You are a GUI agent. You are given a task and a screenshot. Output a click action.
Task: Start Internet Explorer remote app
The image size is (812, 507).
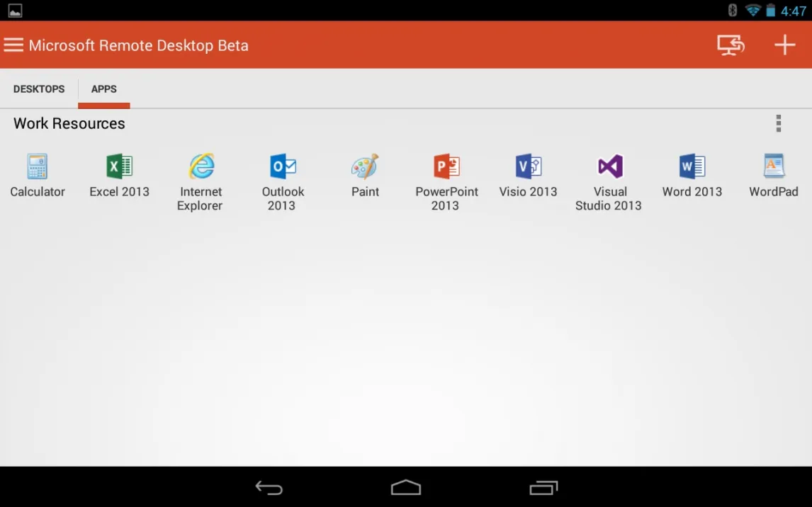click(x=201, y=167)
